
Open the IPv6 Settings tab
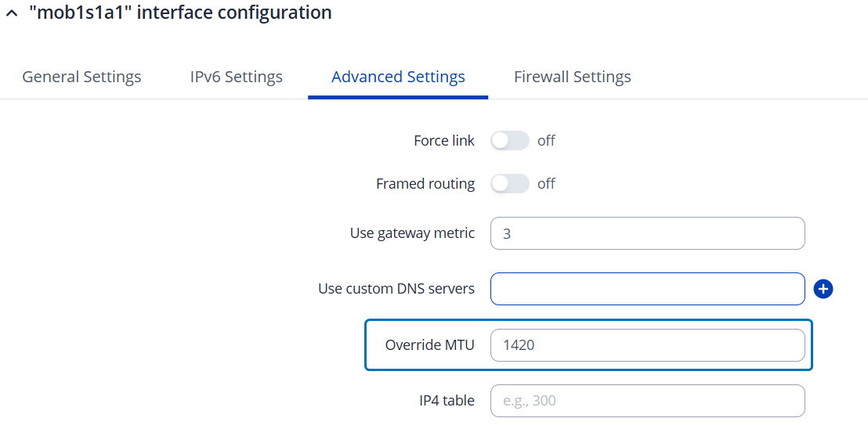pos(236,77)
